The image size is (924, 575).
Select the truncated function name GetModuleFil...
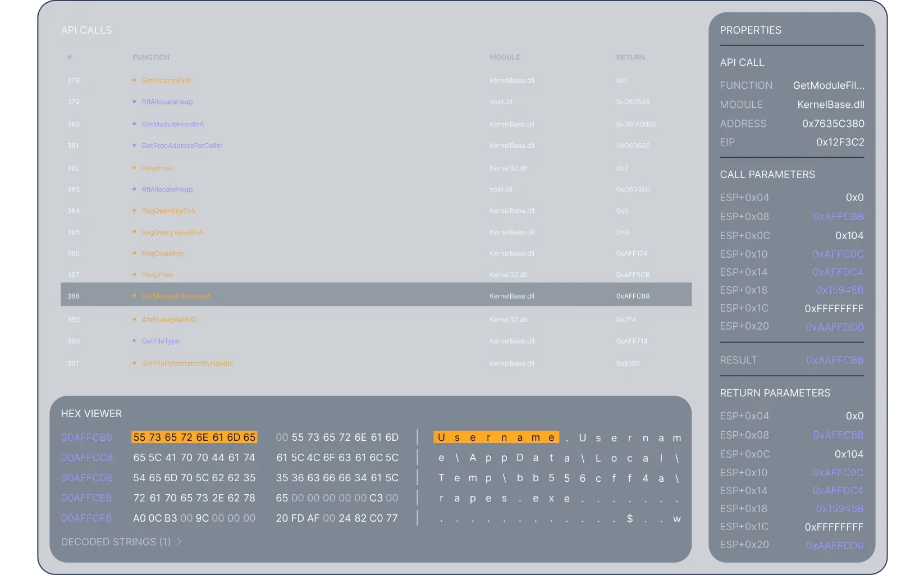point(829,85)
